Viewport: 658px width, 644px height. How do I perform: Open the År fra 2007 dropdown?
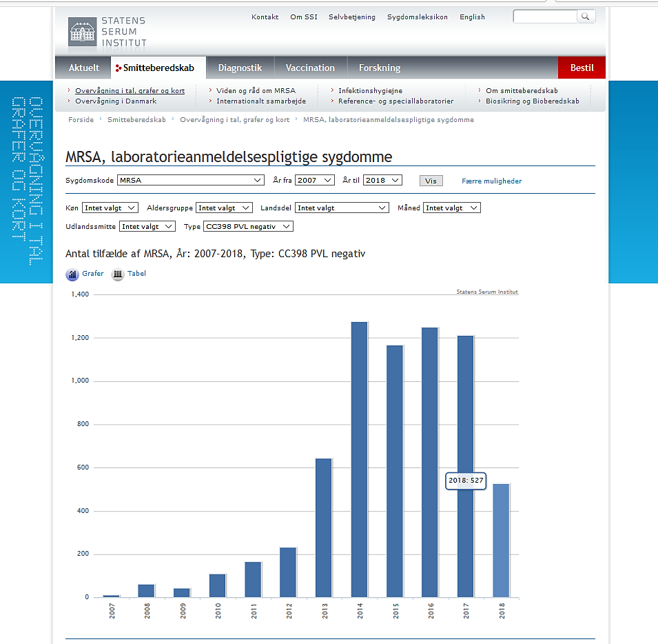pos(315,180)
